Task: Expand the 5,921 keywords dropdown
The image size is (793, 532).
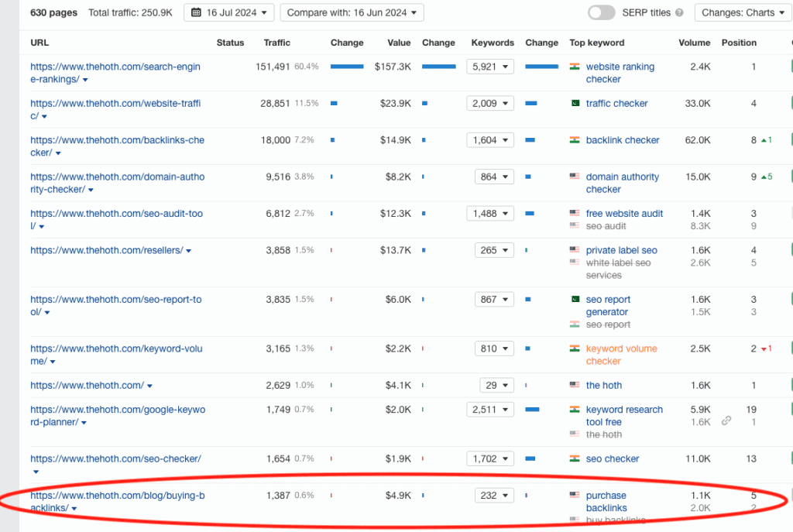Action: [x=490, y=67]
